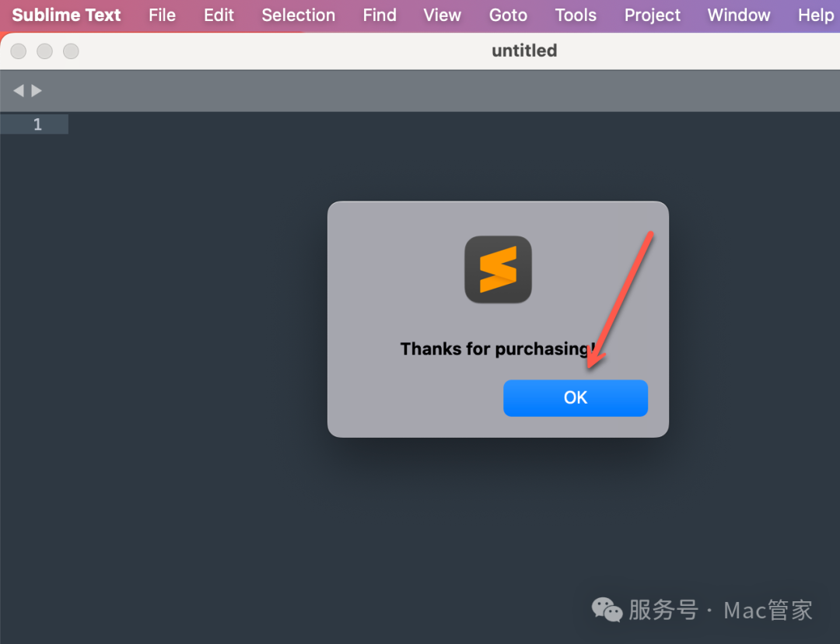This screenshot has width=840, height=644.
Task: Open the Sublime Text application menu
Action: click(x=67, y=16)
